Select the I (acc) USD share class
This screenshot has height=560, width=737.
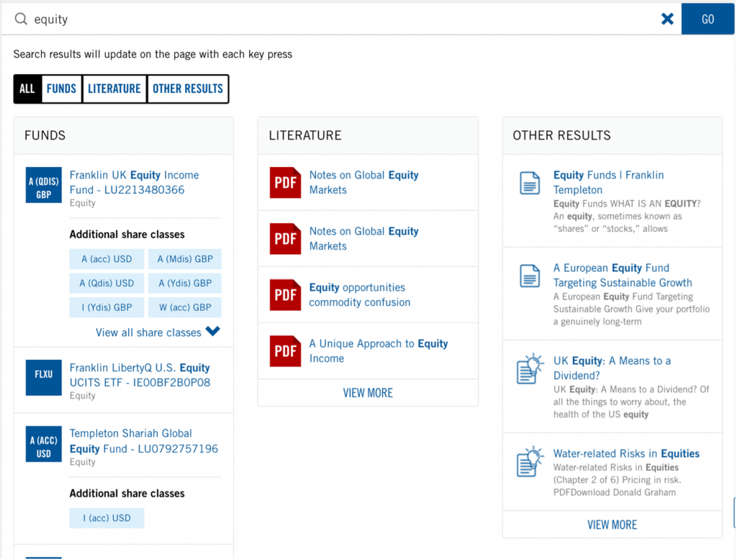click(107, 518)
